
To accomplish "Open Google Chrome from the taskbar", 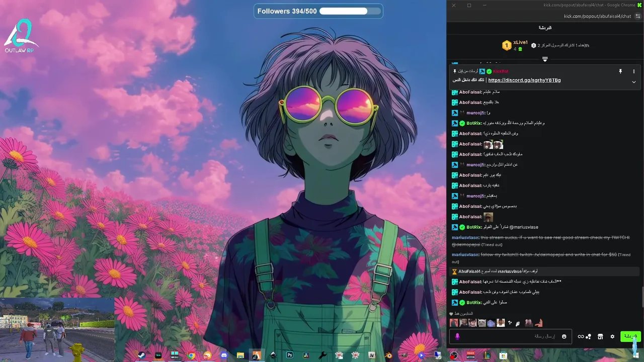I will [x=192, y=355].
